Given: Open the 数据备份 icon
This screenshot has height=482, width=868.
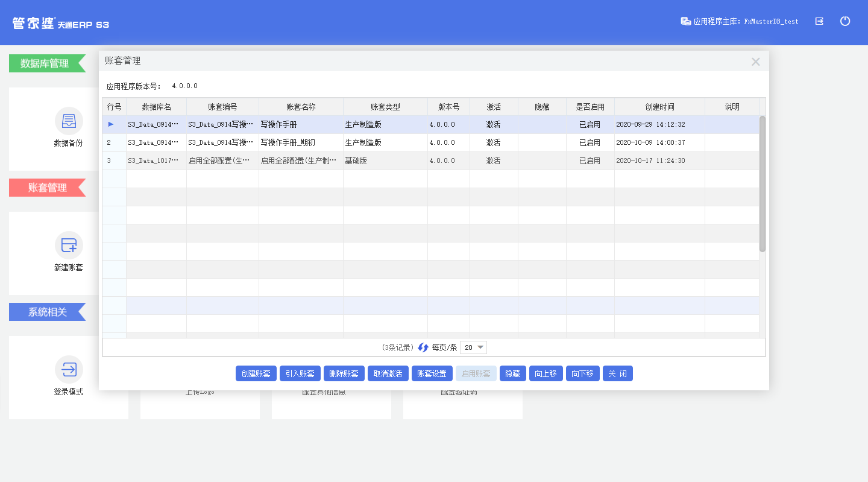Looking at the screenshot, I should click(x=69, y=121).
